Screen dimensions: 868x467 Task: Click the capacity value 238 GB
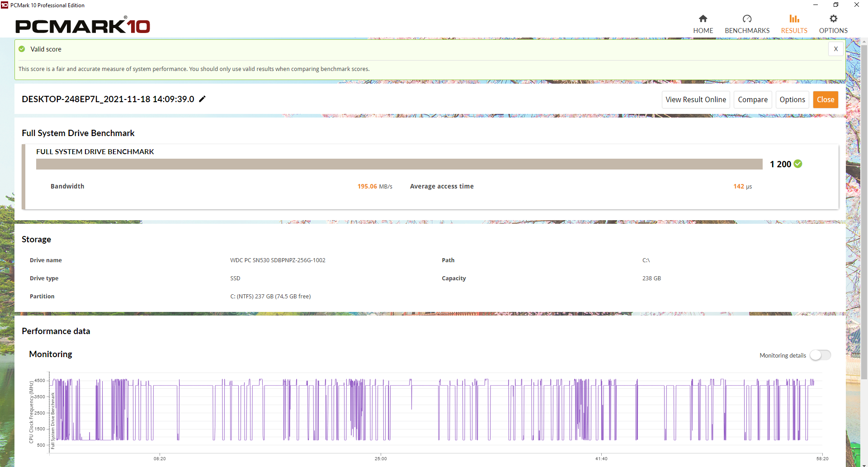click(x=651, y=278)
